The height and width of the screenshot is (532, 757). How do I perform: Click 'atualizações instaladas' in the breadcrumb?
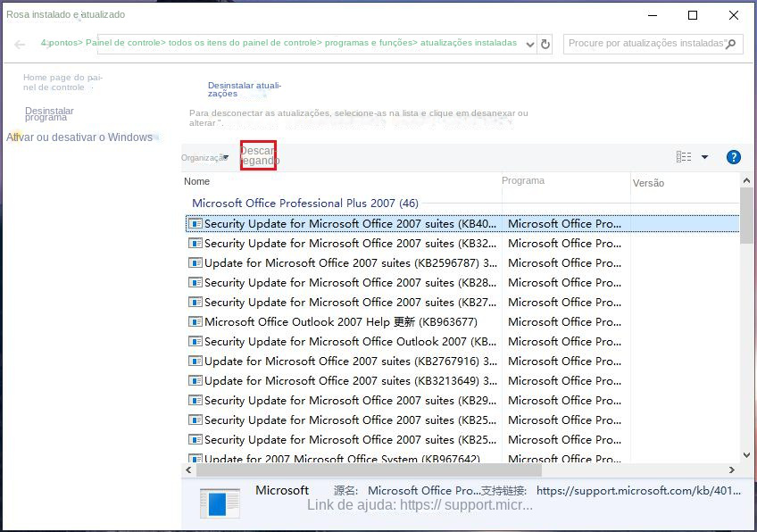(469, 43)
